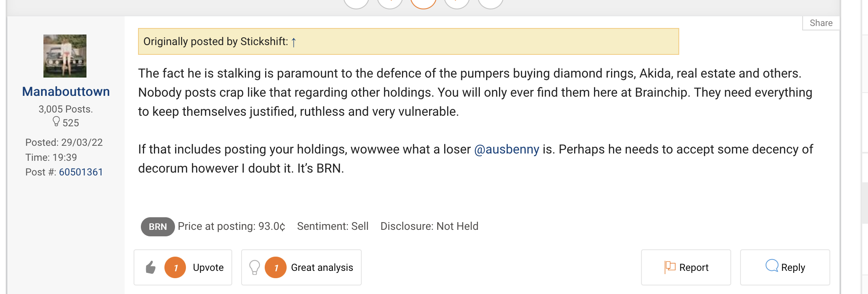Report this post using Report text
This screenshot has width=868, height=294.
(x=694, y=268)
